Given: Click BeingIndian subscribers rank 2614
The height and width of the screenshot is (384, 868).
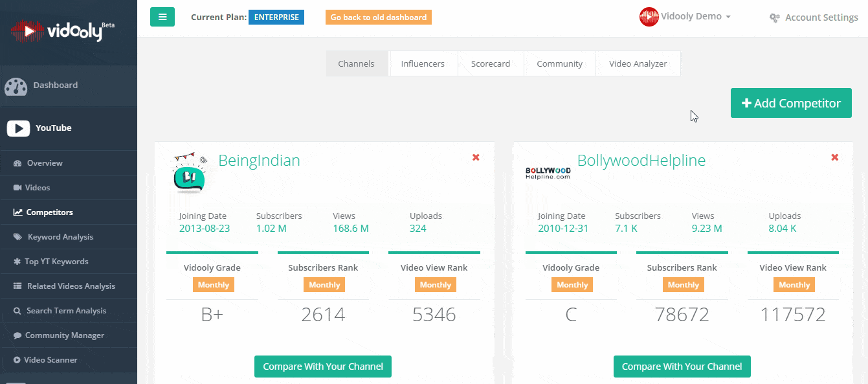Looking at the screenshot, I should point(323,315).
